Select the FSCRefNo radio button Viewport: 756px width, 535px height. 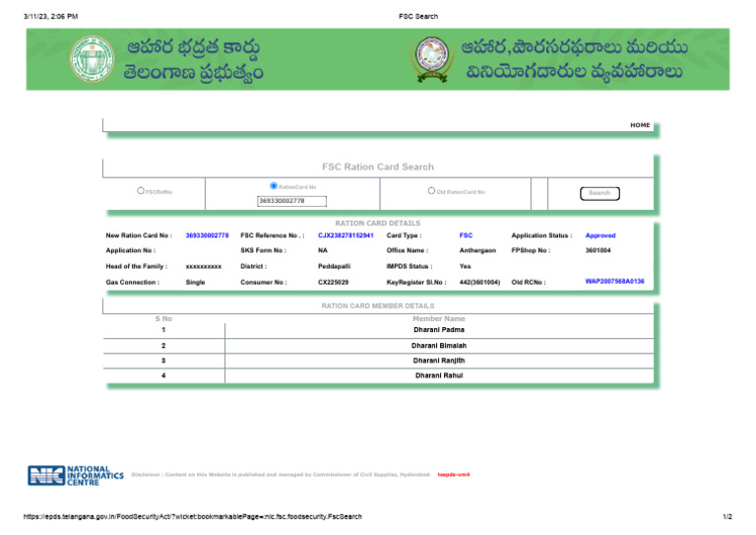click(141, 190)
